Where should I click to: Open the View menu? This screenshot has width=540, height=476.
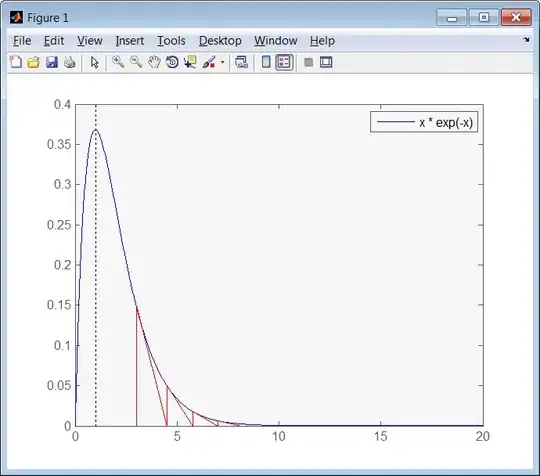[x=90, y=41]
